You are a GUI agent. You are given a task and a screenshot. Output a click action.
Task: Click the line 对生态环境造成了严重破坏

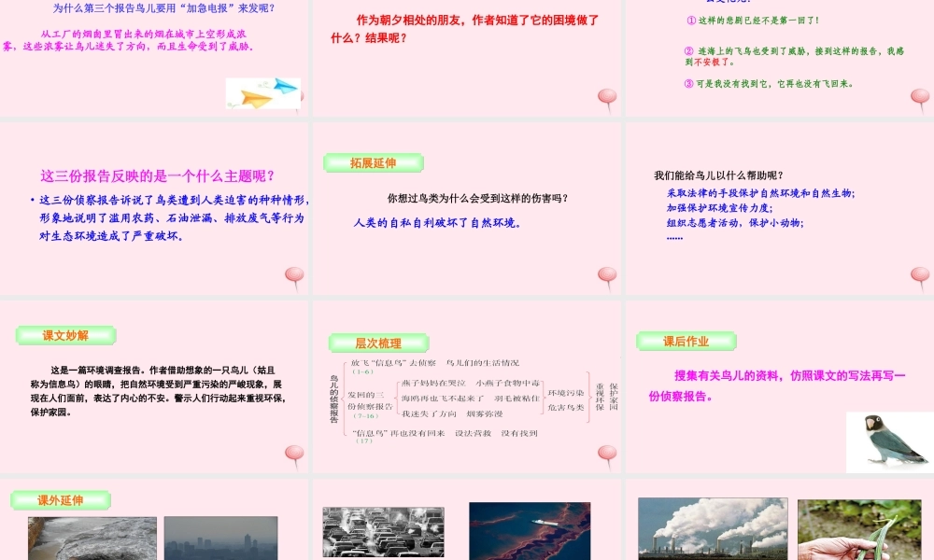click(x=112, y=235)
